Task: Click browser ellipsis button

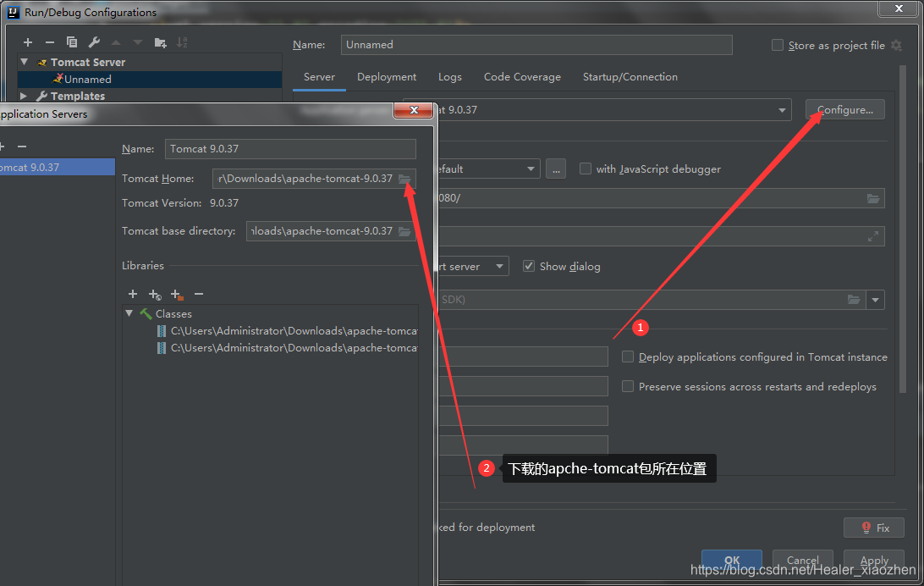Action: pyautogui.click(x=556, y=169)
